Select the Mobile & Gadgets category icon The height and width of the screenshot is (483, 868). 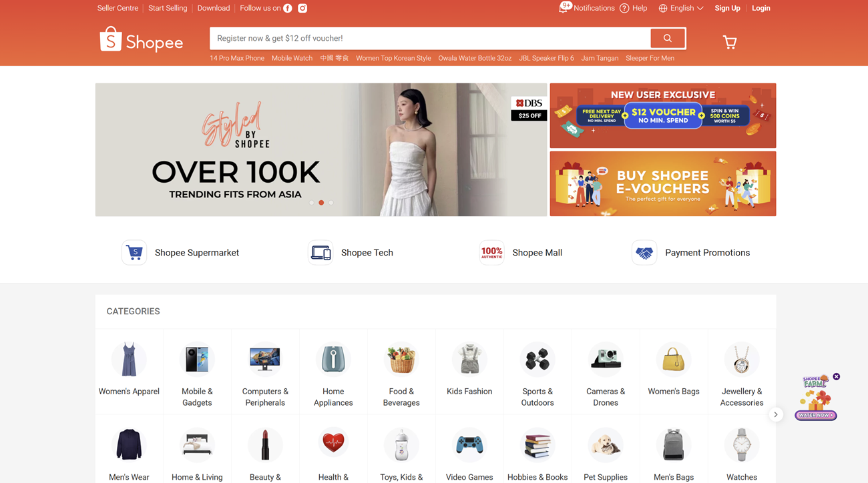(197, 360)
